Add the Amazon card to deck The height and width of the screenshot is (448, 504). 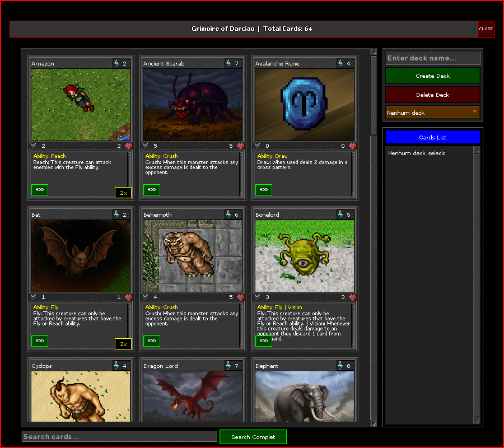pos(40,190)
